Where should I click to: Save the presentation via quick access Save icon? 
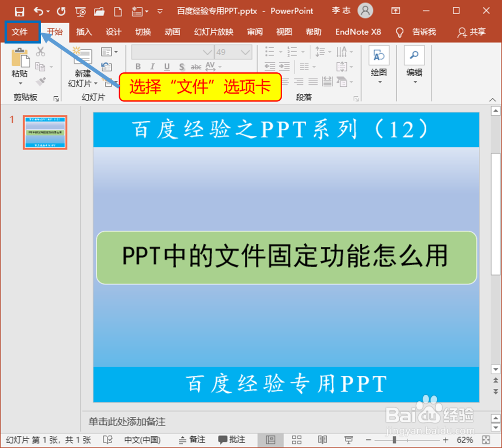[20, 11]
